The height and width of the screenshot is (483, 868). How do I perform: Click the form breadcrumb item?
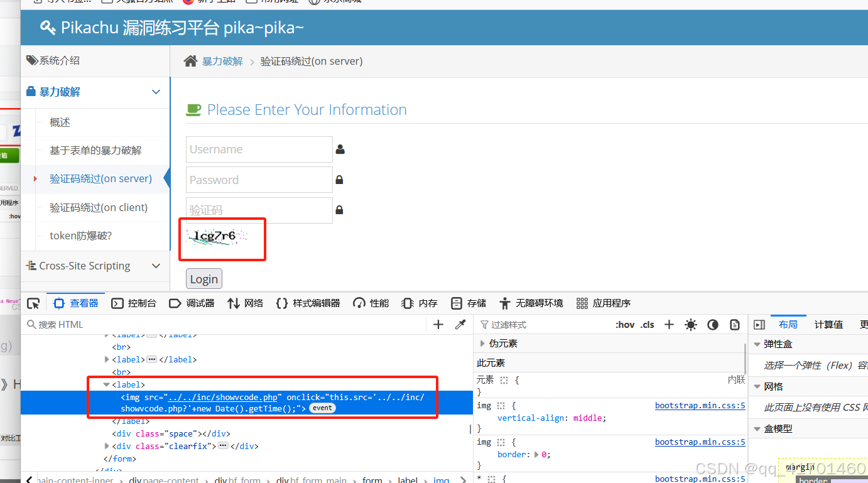[372, 479]
